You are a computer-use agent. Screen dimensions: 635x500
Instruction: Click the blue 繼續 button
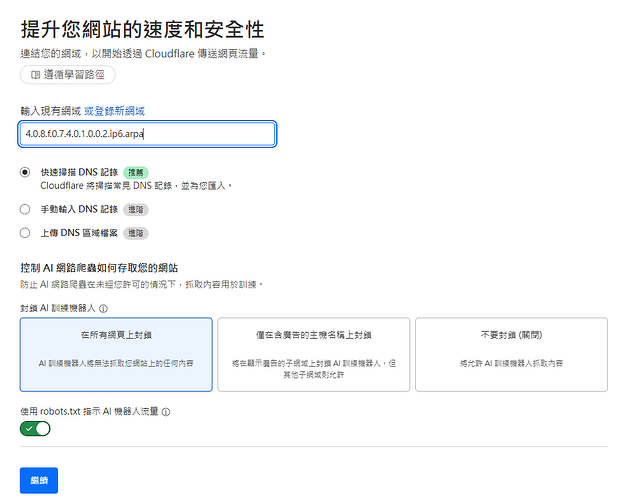point(39,480)
